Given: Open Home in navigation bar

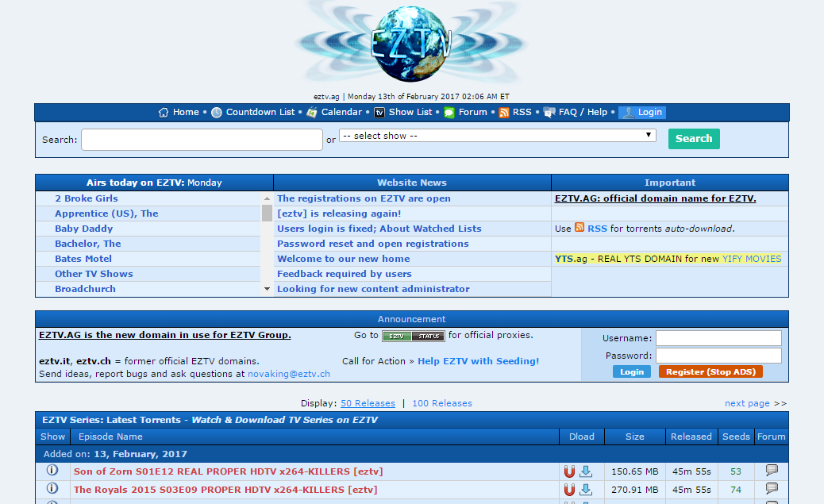Looking at the screenshot, I should 186,112.
